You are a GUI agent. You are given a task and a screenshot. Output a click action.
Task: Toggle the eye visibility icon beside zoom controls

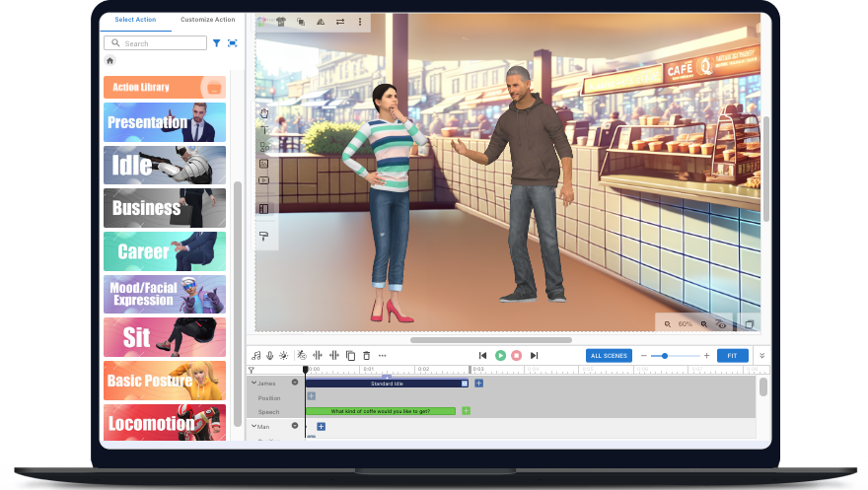click(x=721, y=323)
